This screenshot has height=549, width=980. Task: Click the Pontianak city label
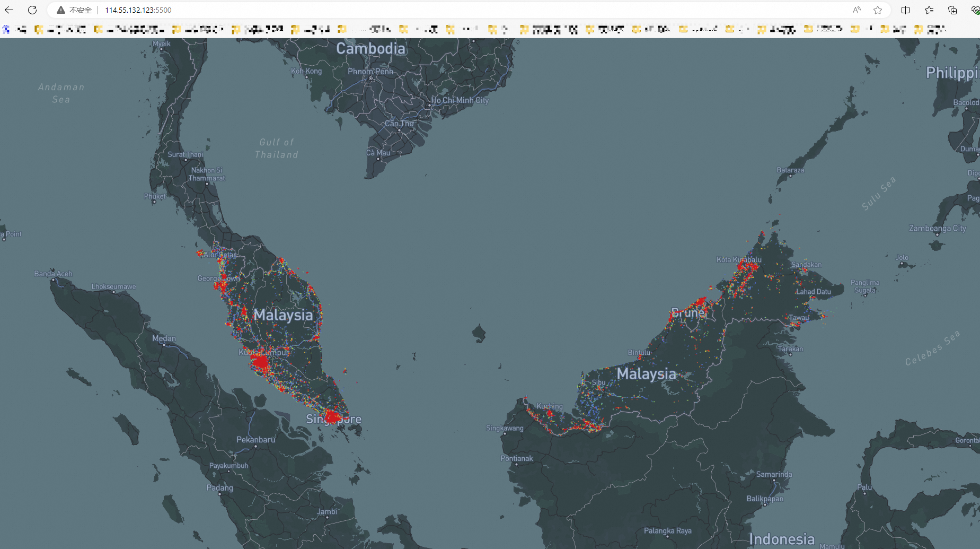tap(517, 458)
